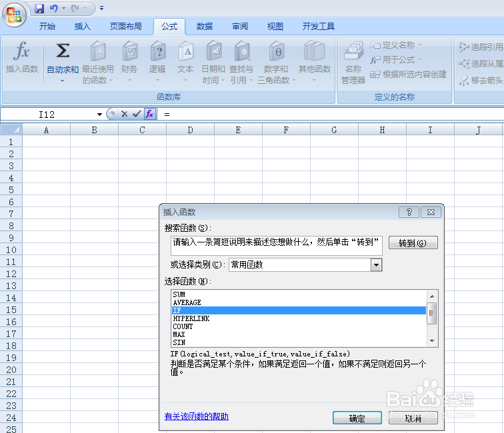The image size is (504, 433).
Task: Switch to the 审阅 tab
Action: 240,27
